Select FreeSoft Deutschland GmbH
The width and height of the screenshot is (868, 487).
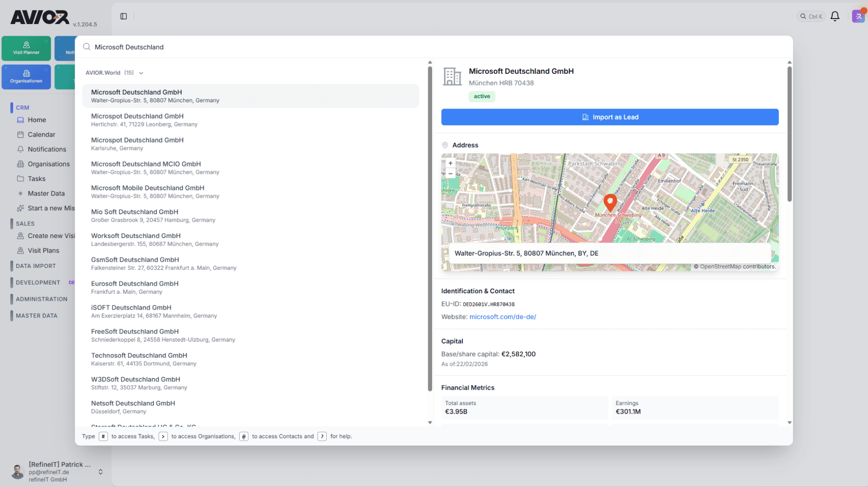tap(251, 336)
